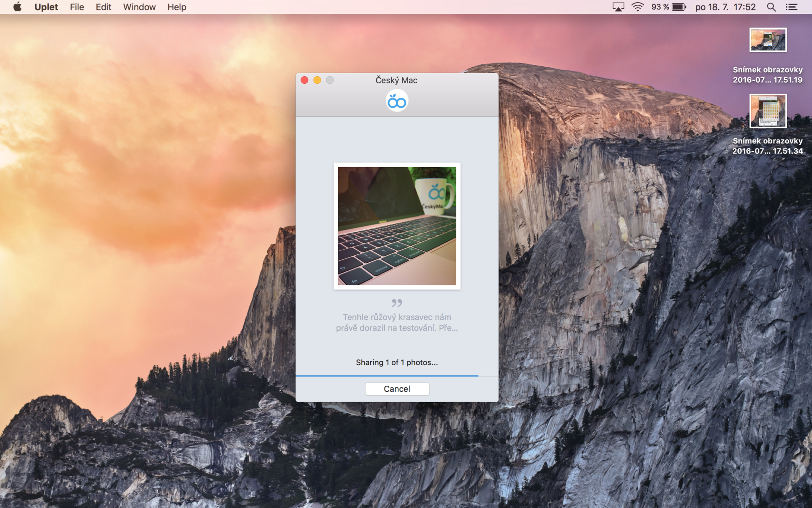Open the Apple menu
The image size is (812, 508).
pyautogui.click(x=17, y=7)
